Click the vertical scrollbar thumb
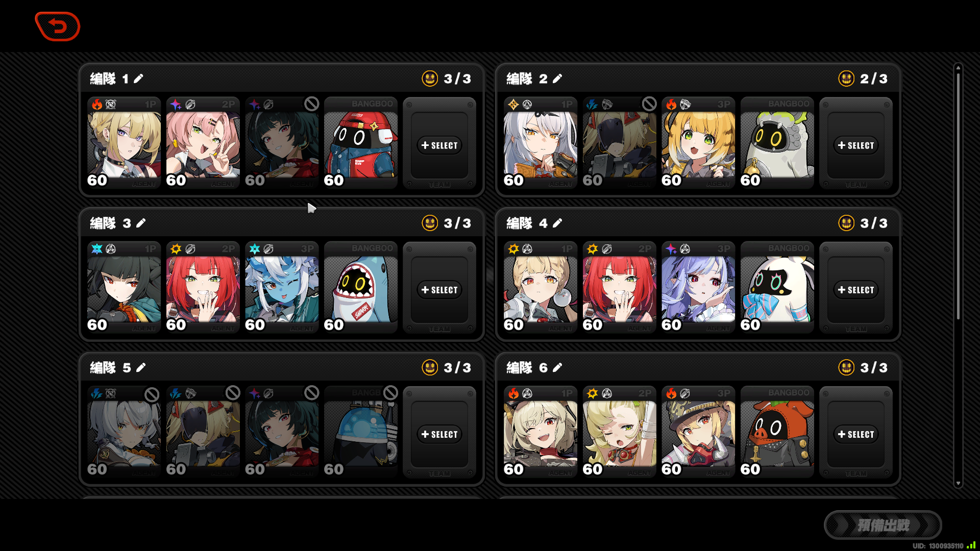 point(958,196)
